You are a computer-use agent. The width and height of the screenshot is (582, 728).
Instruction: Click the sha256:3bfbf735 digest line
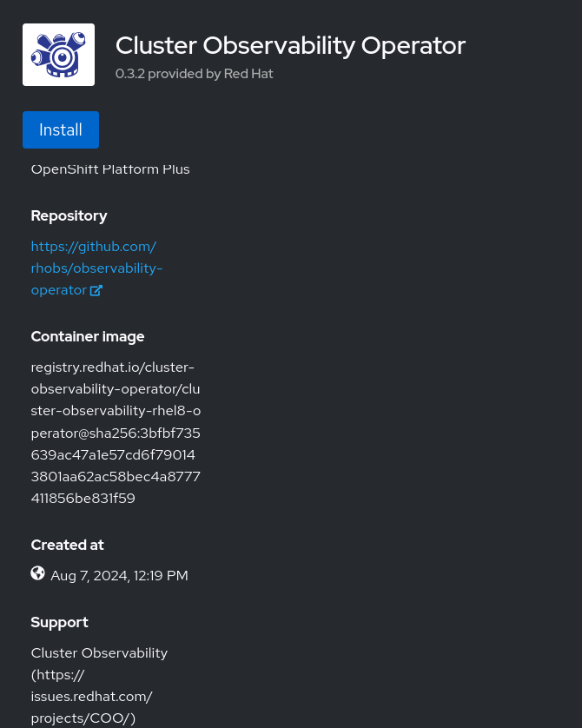116,433
